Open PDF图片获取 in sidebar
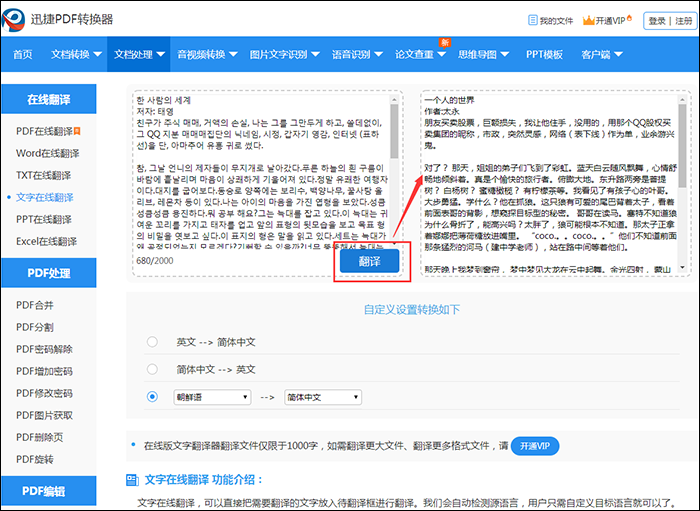 pos(44,415)
